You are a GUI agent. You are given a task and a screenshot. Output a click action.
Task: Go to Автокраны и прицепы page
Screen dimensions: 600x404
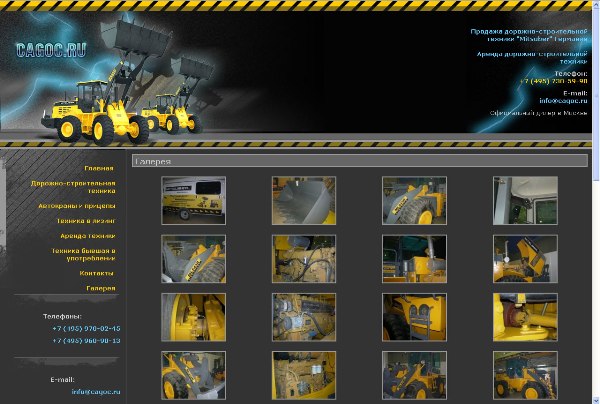(x=77, y=206)
